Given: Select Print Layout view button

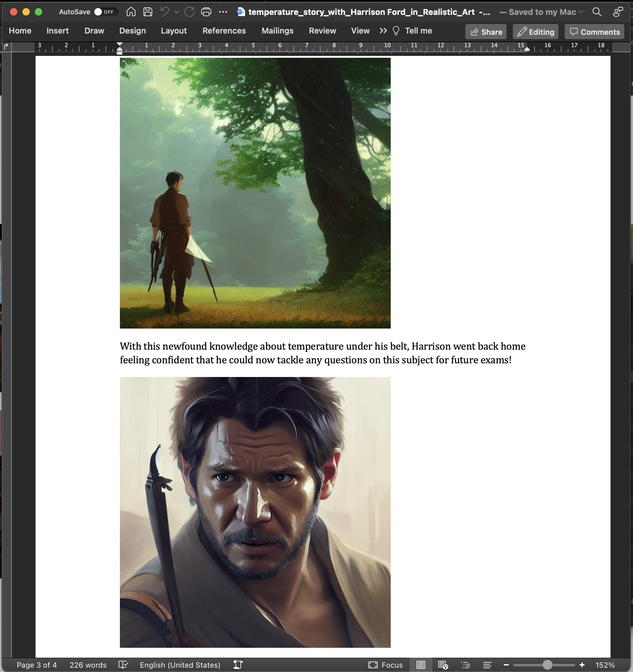Looking at the screenshot, I should (421, 665).
